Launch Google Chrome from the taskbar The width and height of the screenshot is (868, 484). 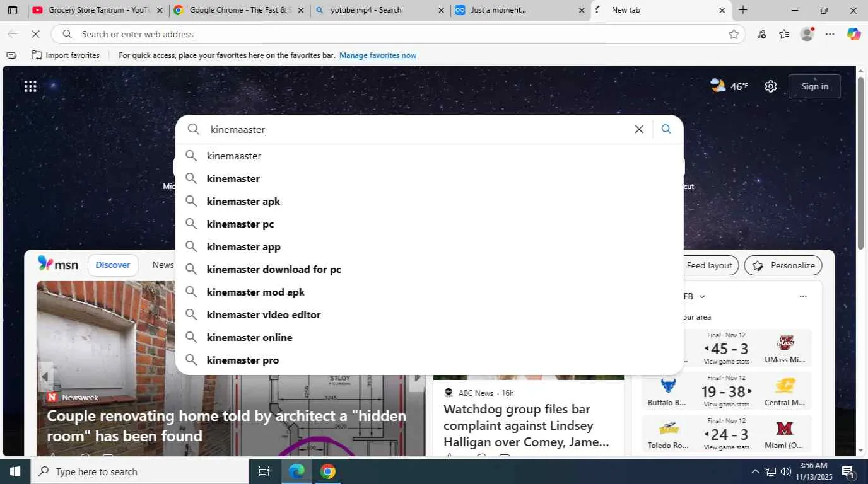pyautogui.click(x=327, y=471)
